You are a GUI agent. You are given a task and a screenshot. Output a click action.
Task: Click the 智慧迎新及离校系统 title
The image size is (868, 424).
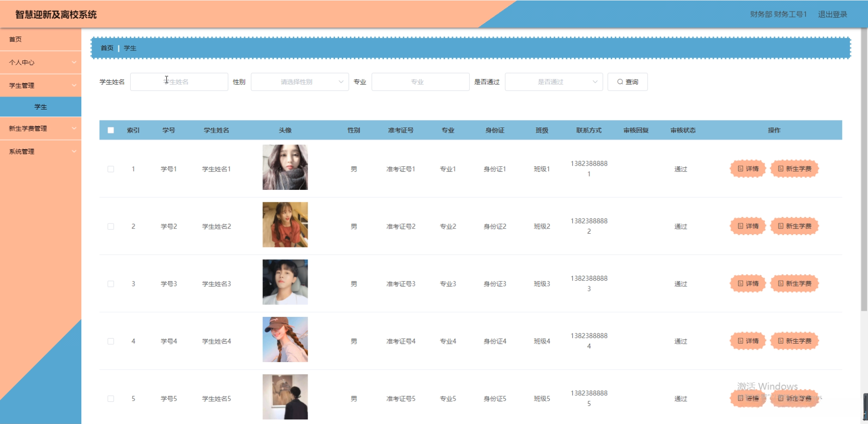[56, 15]
